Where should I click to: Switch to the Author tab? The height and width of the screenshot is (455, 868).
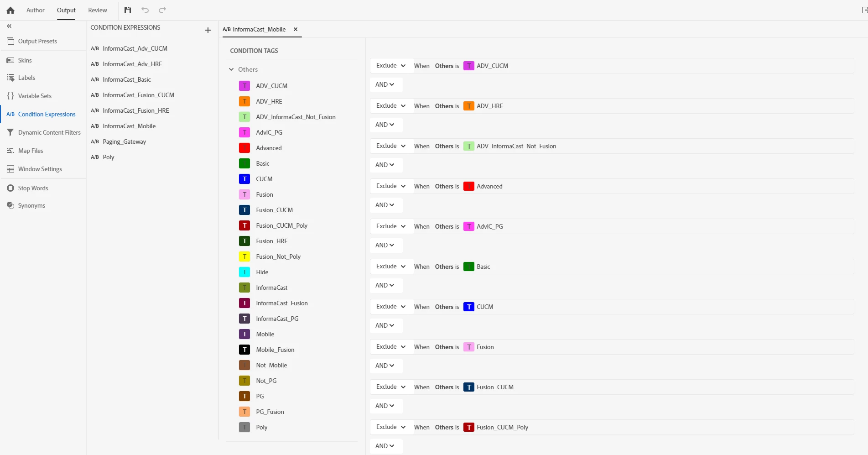click(x=35, y=10)
